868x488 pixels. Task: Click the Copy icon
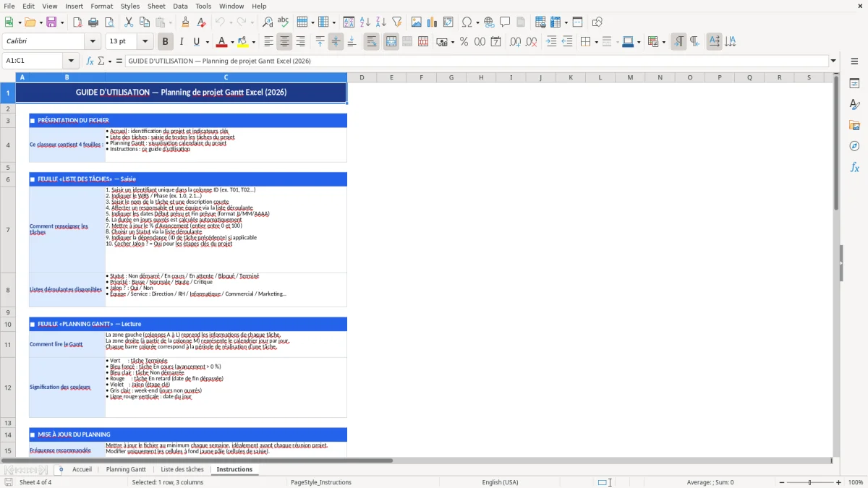(x=145, y=22)
